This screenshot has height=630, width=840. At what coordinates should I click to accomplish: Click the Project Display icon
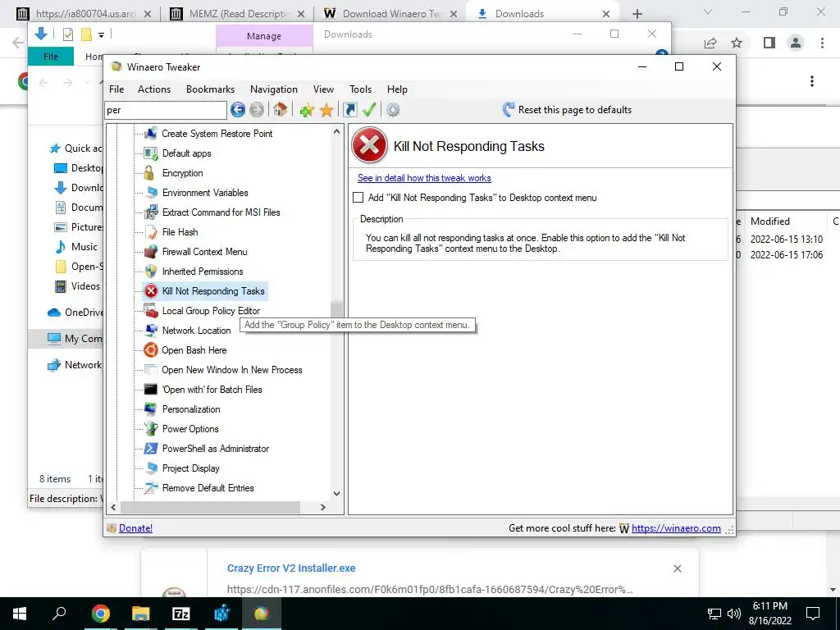point(151,468)
